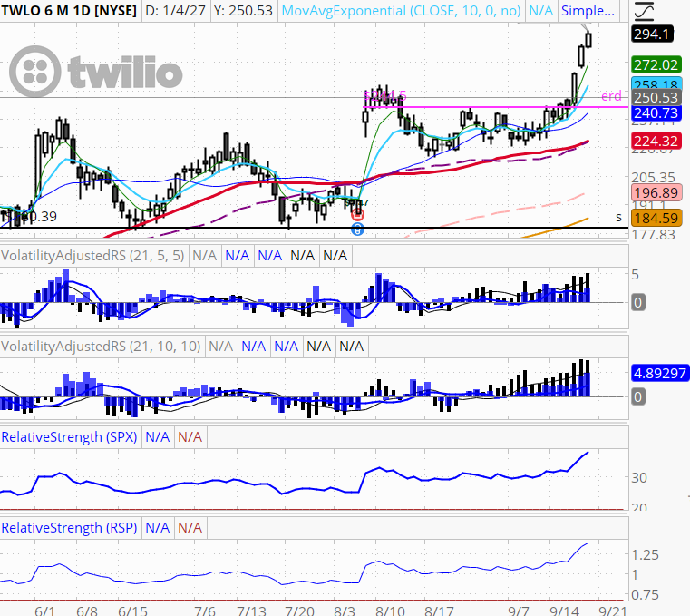The image size is (690, 616).
Task: Click the 177.83 price axis label
Action: click(653, 234)
